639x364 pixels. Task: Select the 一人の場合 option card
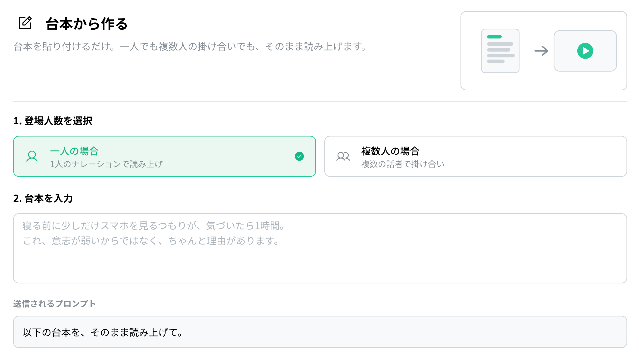pyautogui.click(x=164, y=156)
